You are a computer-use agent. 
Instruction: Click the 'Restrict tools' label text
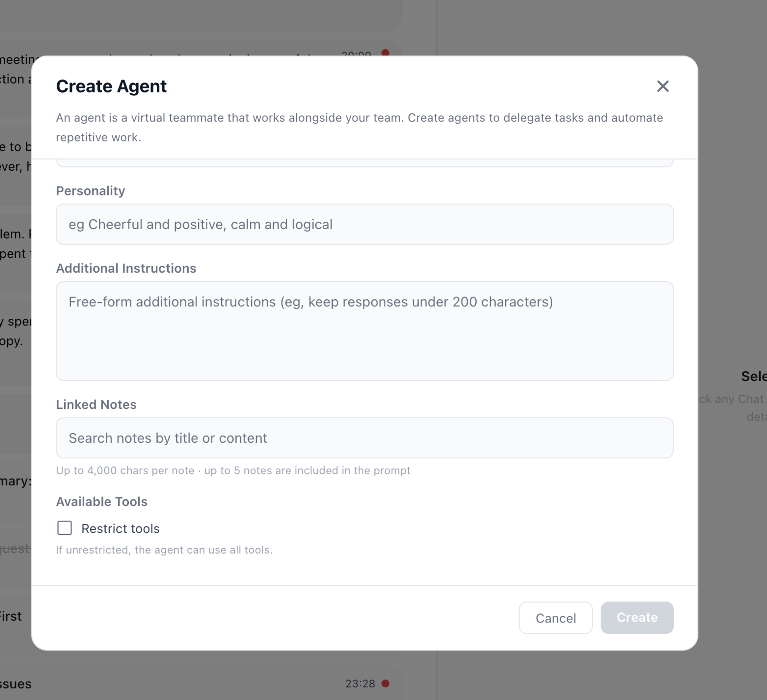[x=121, y=529]
